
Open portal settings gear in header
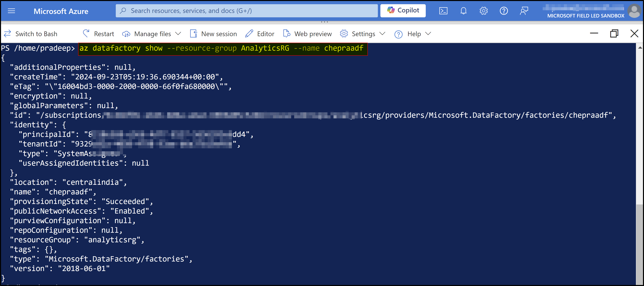[x=484, y=11]
